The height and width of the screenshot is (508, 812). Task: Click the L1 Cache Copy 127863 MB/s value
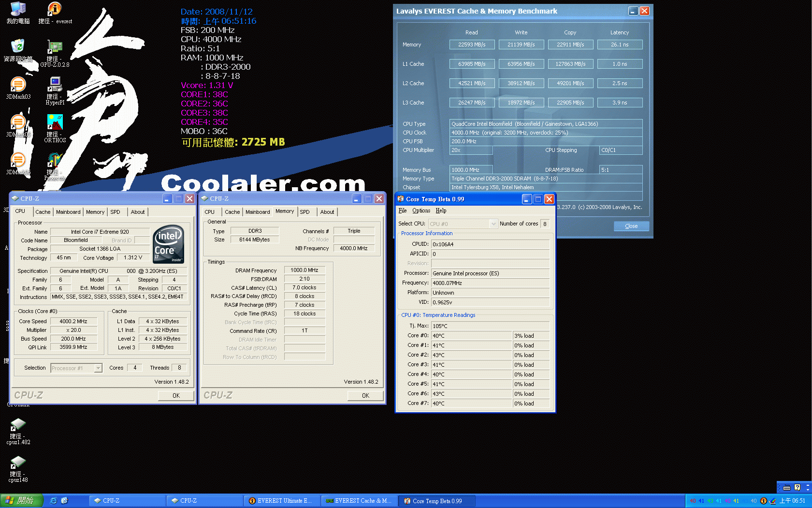click(570, 64)
